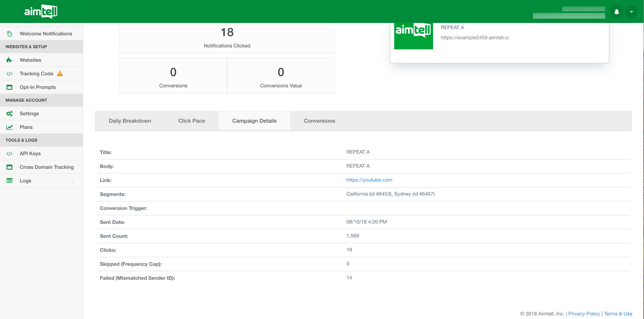Select the Campaign Details tab
The height and width of the screenshot is (319, 644).
click(x=254, y=121)
